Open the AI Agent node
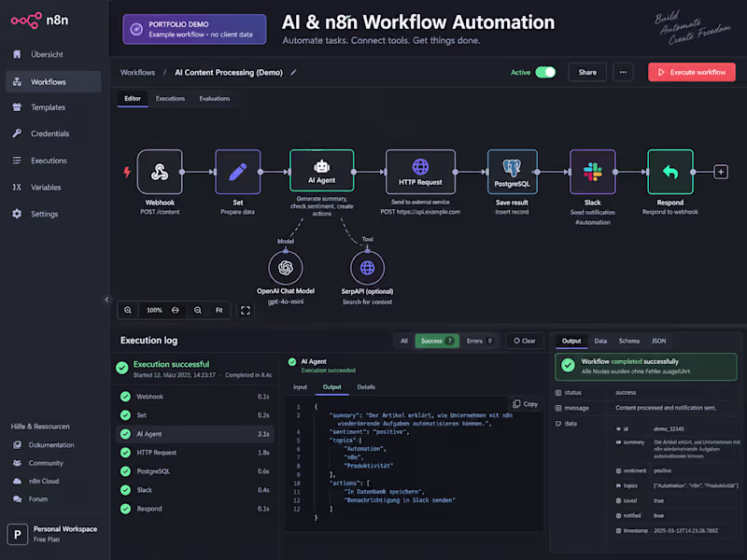The height and width of the screenshot is (560, 747). [x=321, y=171]
